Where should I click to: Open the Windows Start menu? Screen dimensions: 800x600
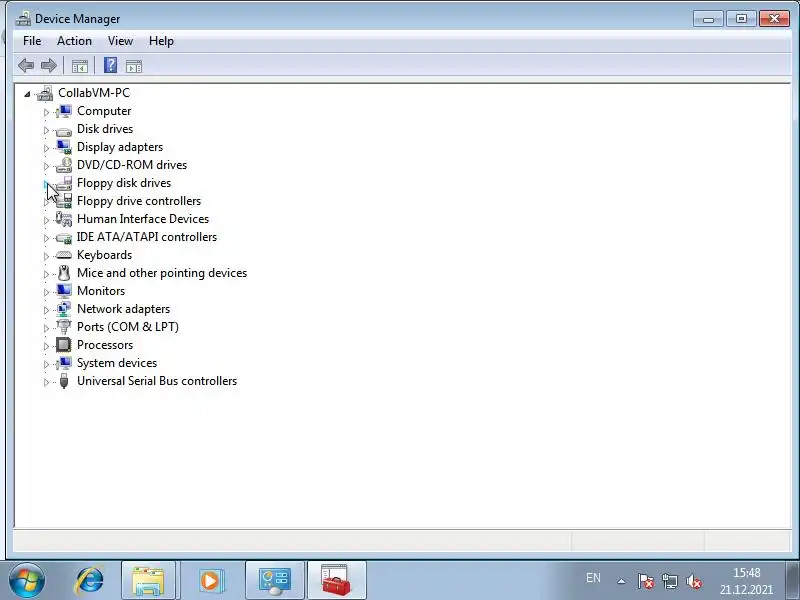click(x=27, y=581)
